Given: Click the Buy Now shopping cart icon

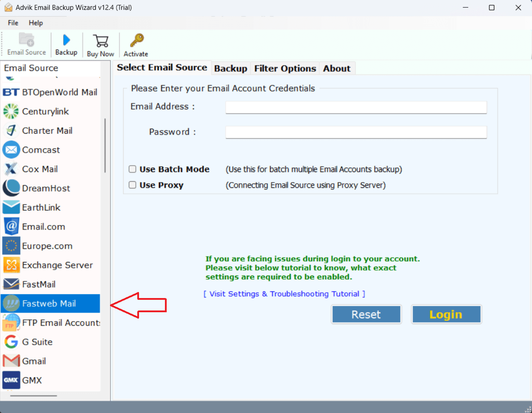Looking at the screenshot, I should [x=101, y=41].
